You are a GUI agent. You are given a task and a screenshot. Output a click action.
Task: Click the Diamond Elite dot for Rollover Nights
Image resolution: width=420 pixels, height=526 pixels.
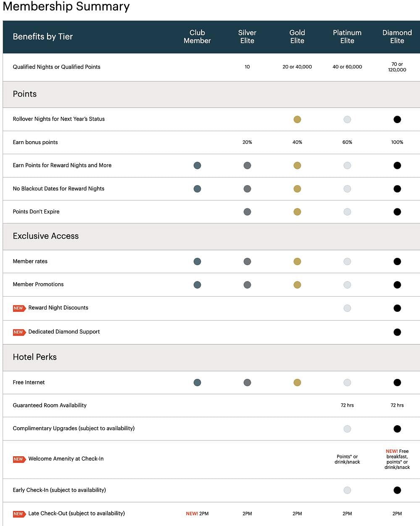(397, 119)
